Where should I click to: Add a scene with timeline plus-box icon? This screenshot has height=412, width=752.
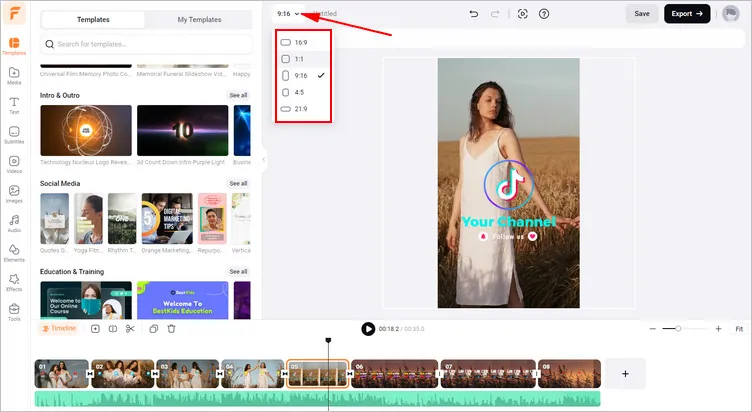click(x=95, y=329)
